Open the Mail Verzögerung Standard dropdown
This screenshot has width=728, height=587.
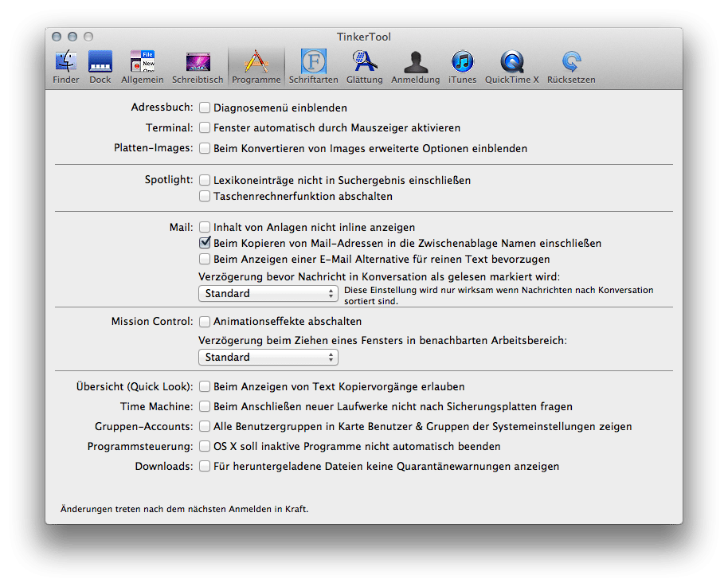[268, 293]
